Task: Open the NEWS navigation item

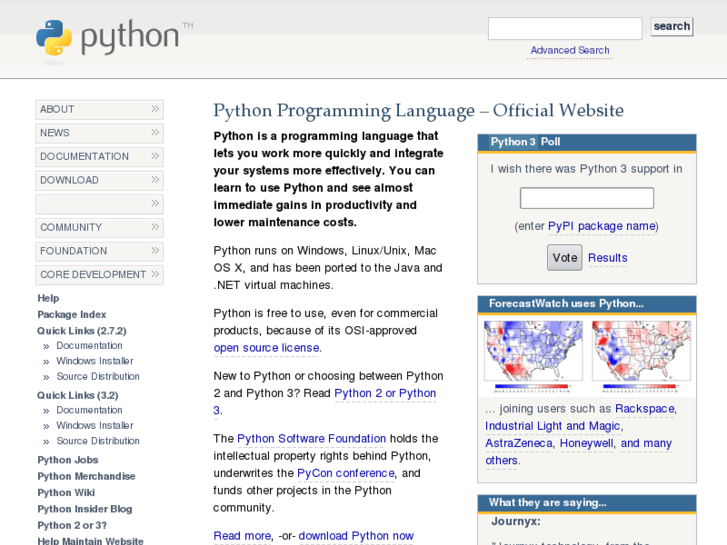Action: [55, 133]
